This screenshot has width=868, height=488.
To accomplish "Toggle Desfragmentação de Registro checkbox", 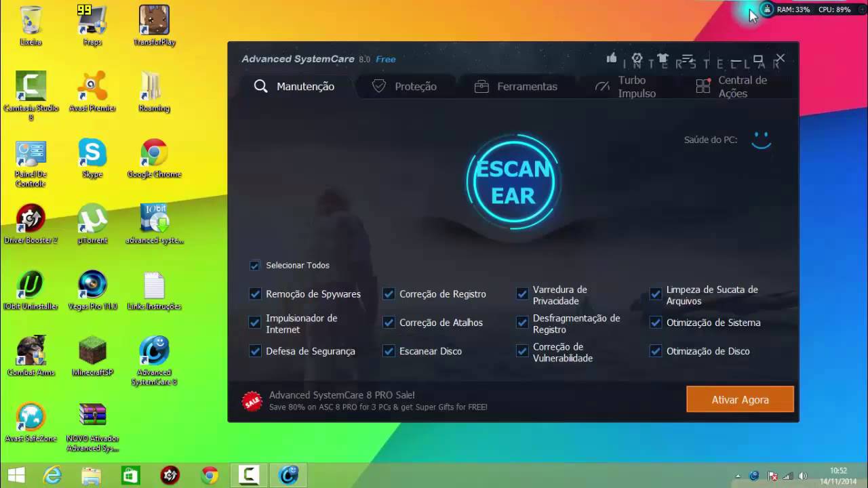I will click(x=522, y=323).
